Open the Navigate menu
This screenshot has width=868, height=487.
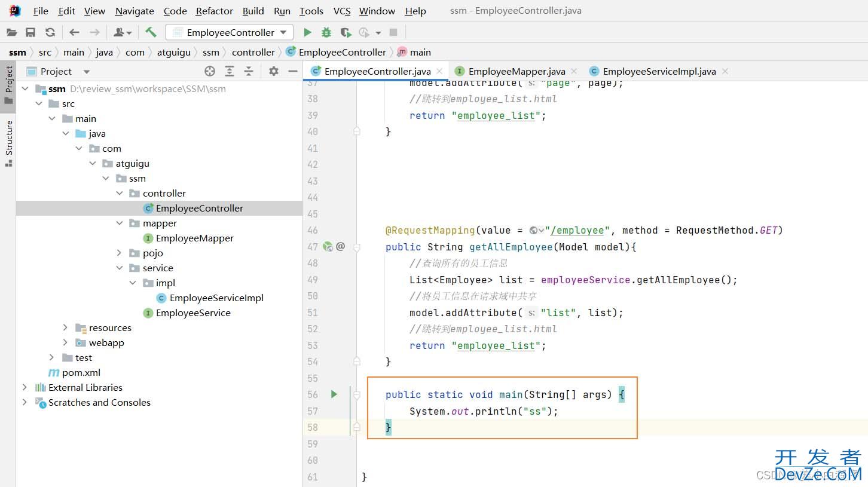point(135,11)
